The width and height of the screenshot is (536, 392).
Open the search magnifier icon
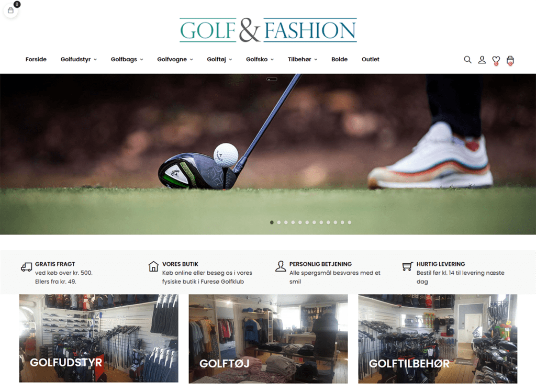coord(467,60)
